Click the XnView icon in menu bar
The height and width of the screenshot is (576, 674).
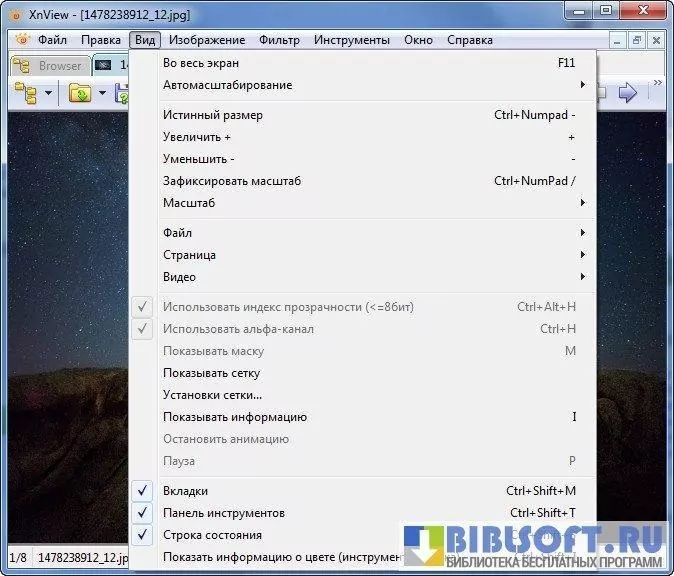(x=22, y=40)
